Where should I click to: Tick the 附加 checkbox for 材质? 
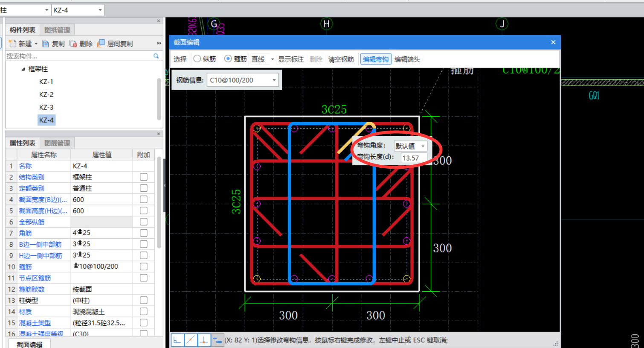click(144, 312)
